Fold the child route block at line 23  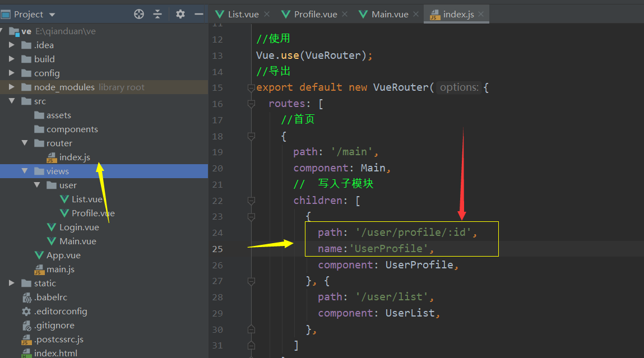tap(251, 216)
